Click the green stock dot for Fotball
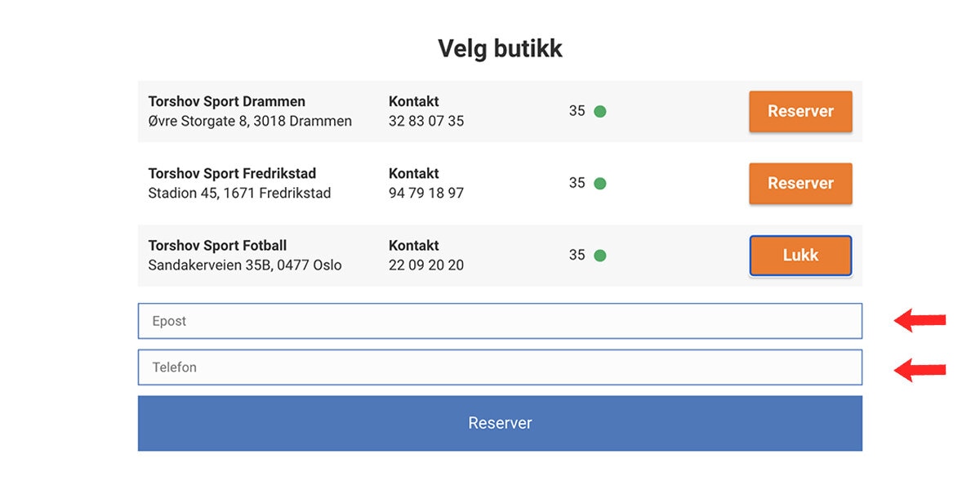This screenshot has width=980, height=490. (x=599, y=256)
